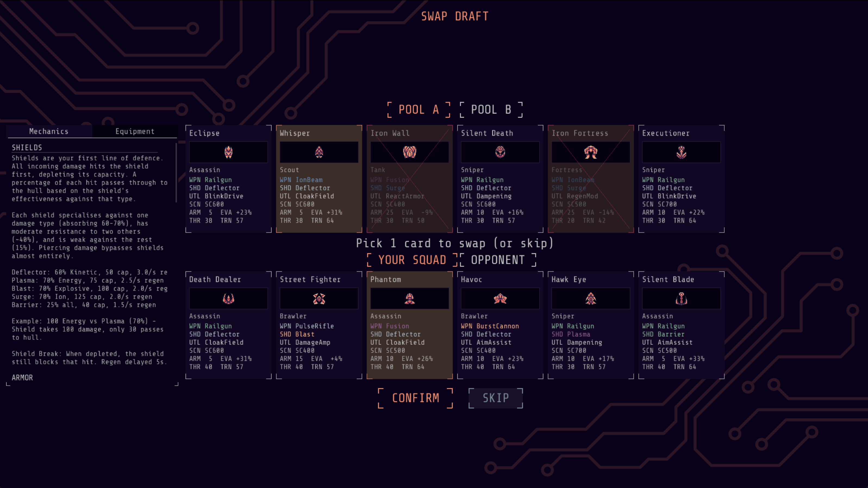Confirm the card swap
Image resolution: width=868 pixels, height=488 pixels.
416,398
